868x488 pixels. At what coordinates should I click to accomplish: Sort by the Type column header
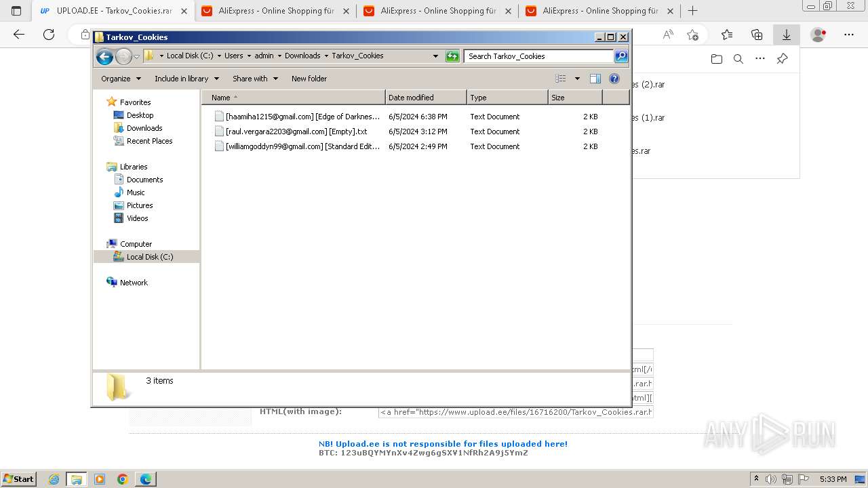(507, 98)
